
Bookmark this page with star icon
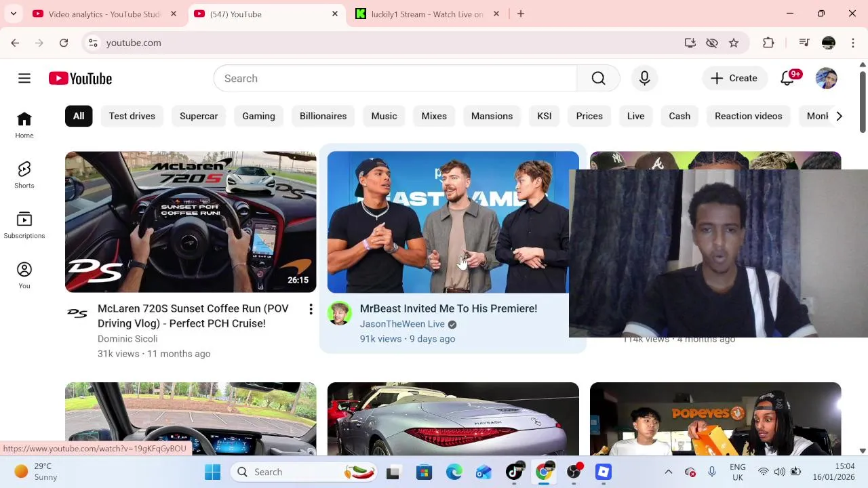click(x=734, y=43)
